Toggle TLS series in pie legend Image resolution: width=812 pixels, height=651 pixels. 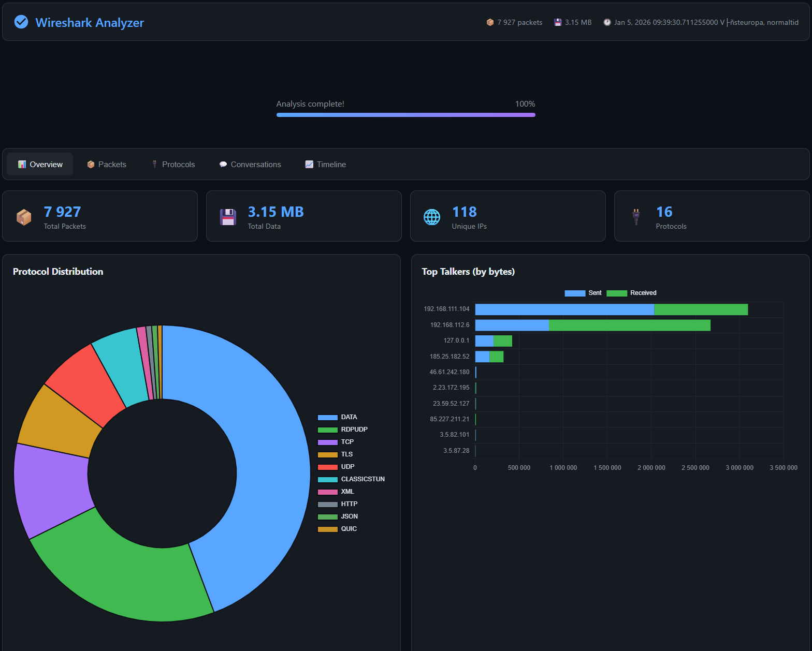[335, 454]
